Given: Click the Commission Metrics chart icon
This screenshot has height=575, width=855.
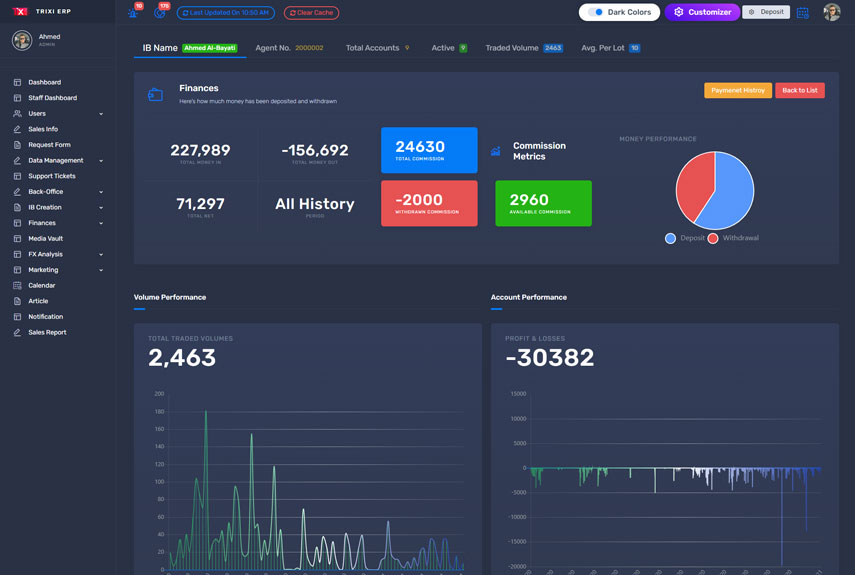Looking at the screenshot, I should tap(495, 151).
